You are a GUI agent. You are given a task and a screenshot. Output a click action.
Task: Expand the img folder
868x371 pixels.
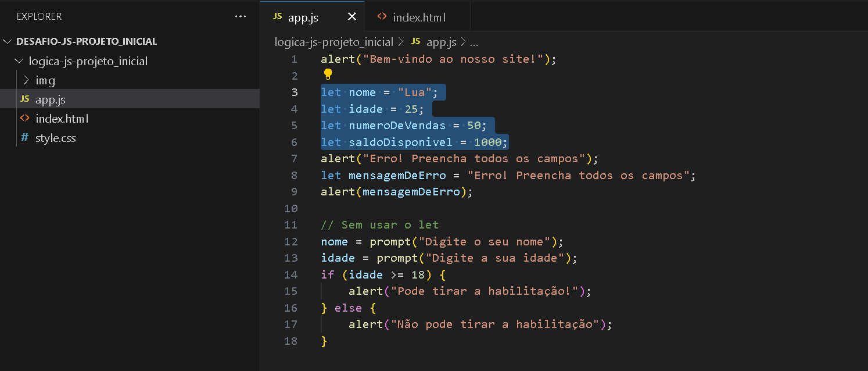(x=26, y=80)
